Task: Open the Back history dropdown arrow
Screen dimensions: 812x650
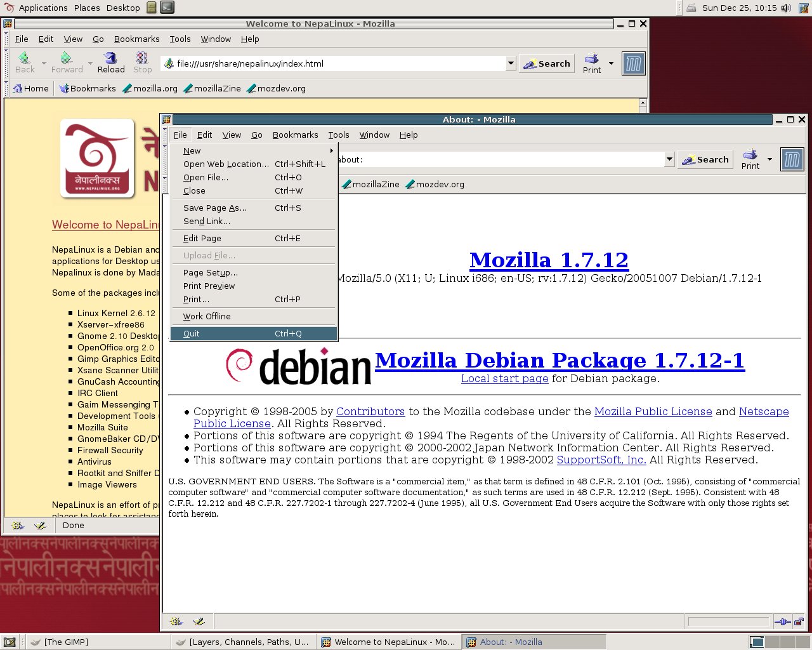Action: 44,63
